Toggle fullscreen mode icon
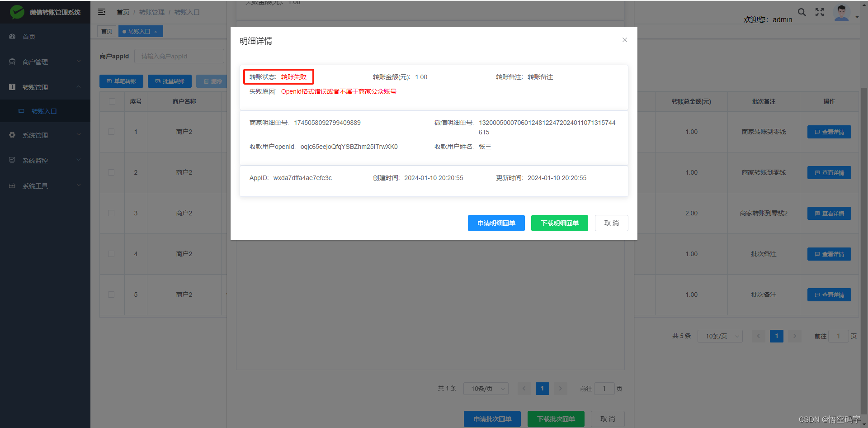The image size is (868, 428). [820, 12]
